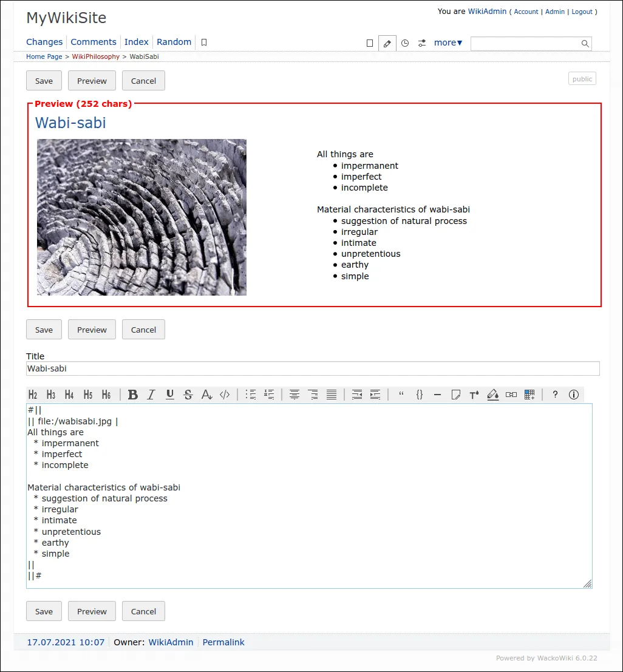Image resolution: width=623 pixels, height=672 pixels.
Task: Apply strikethrough formatting to text
Action: pos(188,395)
